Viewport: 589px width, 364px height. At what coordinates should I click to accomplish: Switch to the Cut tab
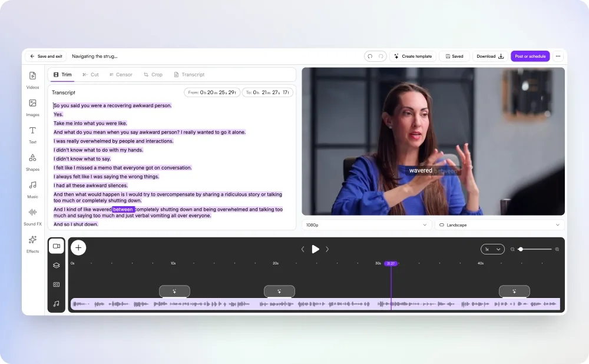(x=91, y=75)
